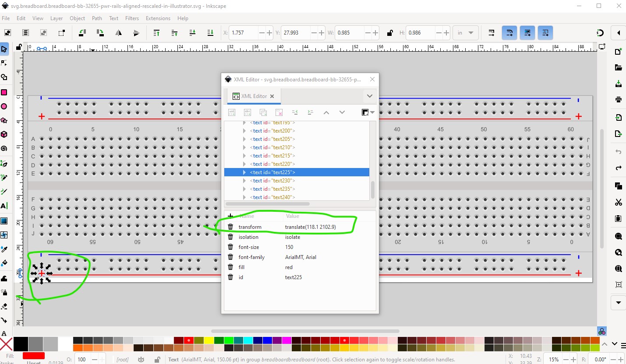The height and width of the screenshot is (364, 626).
Task: Flip selection vertically
Action: click(x=136, y=33)
